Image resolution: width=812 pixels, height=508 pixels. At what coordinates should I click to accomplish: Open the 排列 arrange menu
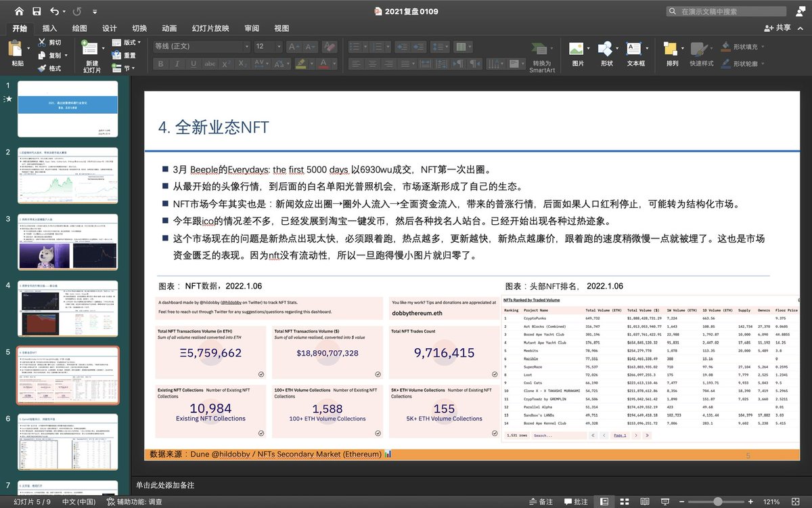(672, 54)
